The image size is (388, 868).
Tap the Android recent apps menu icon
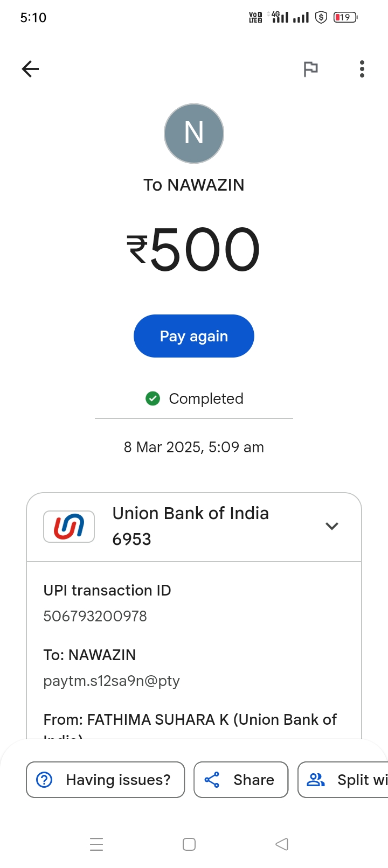coord(96,844)
